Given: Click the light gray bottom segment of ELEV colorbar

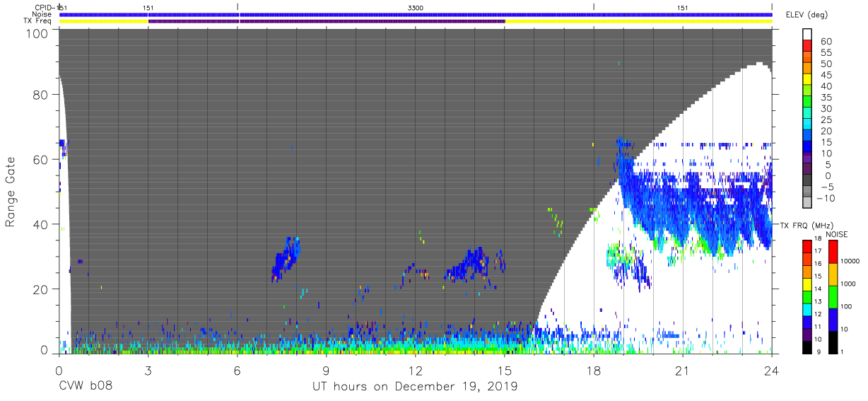Looking at the screenshot, I should (x=808, y=203).
